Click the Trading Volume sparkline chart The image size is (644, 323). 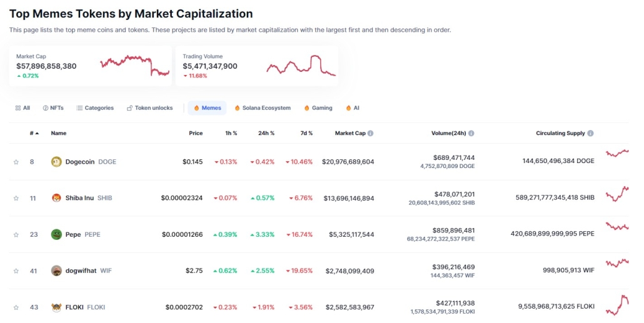(x=301, y=66)
